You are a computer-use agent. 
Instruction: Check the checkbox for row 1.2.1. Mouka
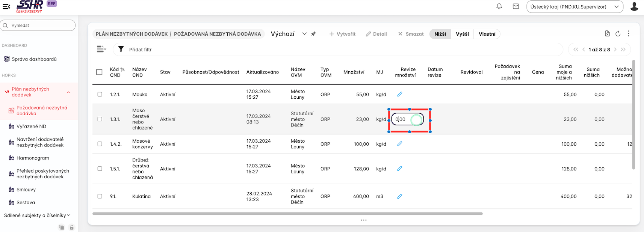pos(100,95)
